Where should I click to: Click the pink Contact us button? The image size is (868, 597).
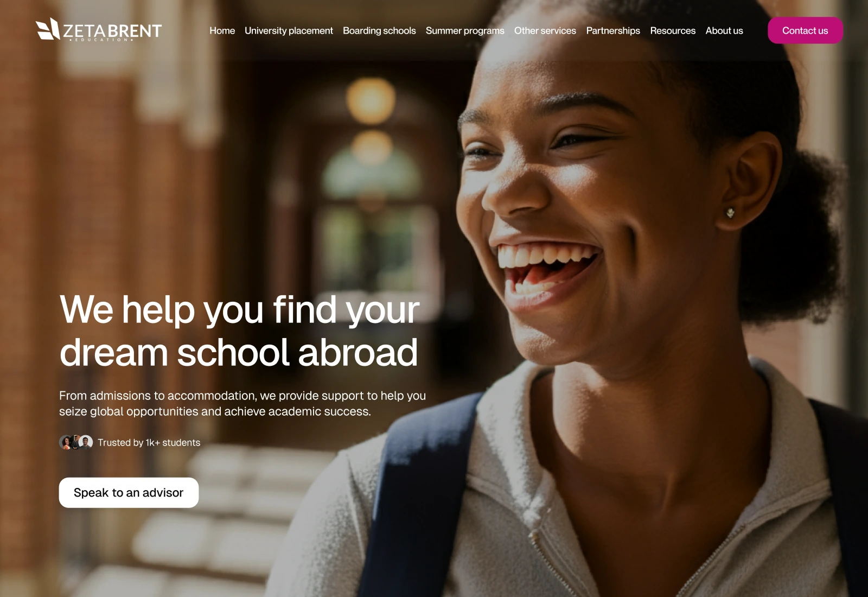tap(805, 30)
